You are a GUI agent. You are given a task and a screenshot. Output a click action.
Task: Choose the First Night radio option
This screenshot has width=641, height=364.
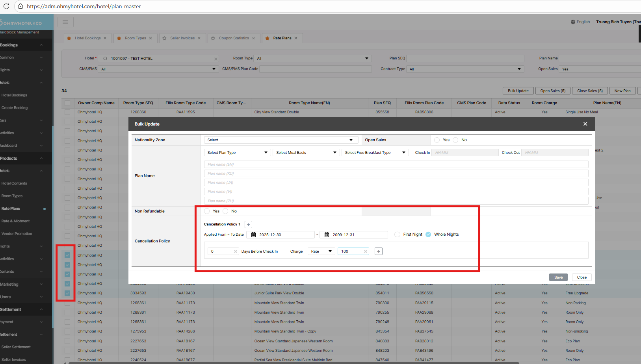pyautogui.click(x=397, y=235)
